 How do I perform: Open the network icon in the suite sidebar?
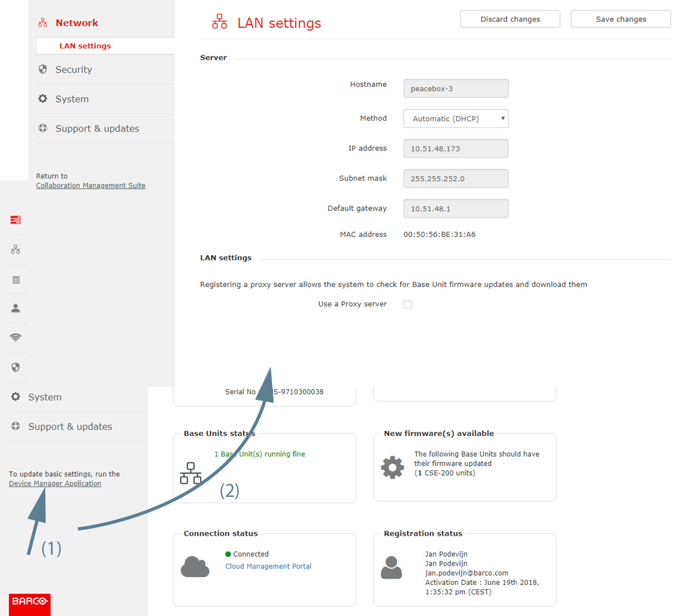tap(16, 249)
